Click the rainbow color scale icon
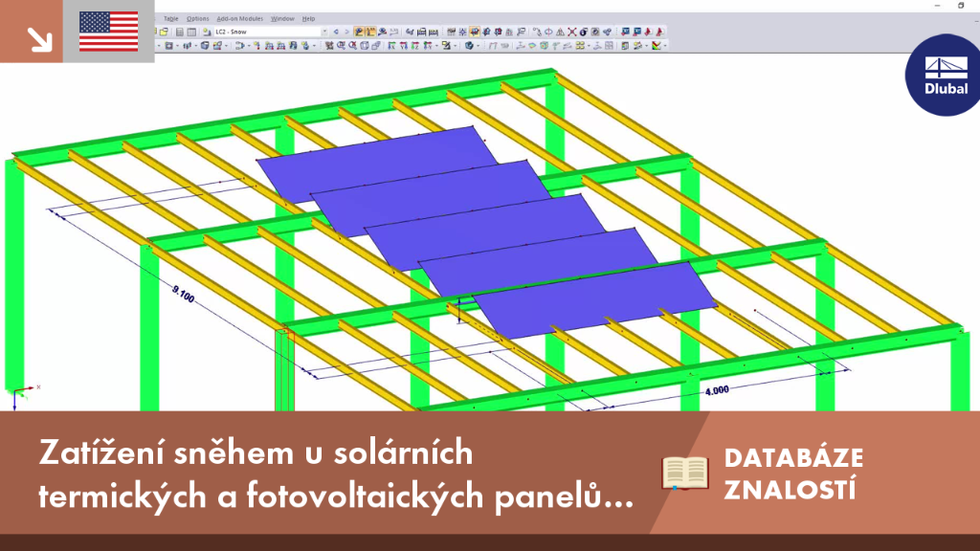The height and width of the screenshot is (551, 980). [657, 46]
